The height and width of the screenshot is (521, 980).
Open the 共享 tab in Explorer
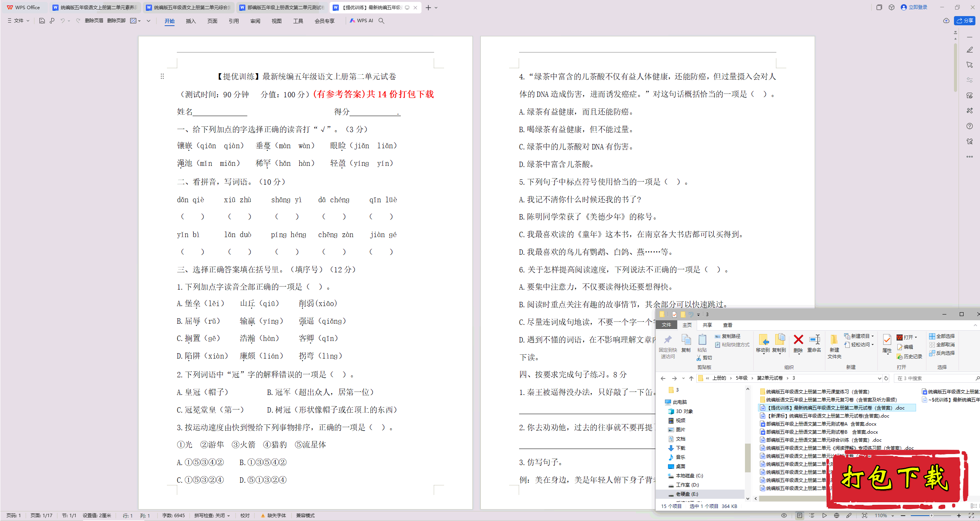(x=707, y=325)
